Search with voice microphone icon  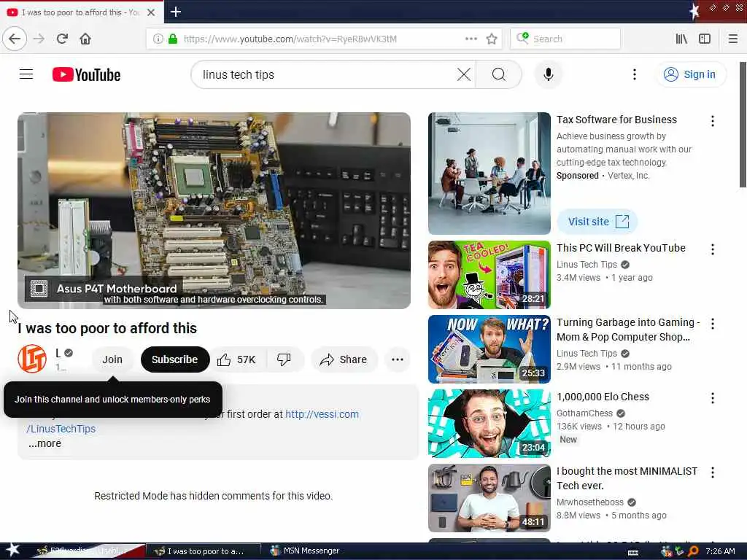click(549, 74)
